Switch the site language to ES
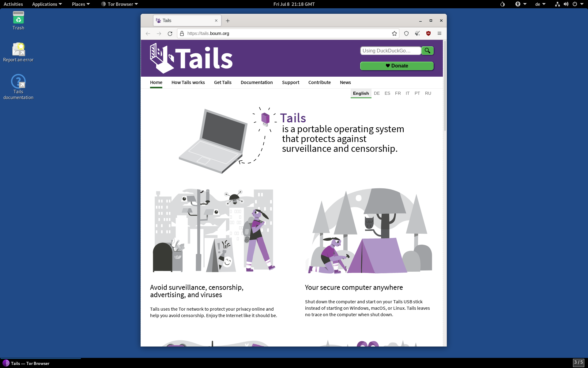Viewport: 588px width, 368px height. coord(387,93)
